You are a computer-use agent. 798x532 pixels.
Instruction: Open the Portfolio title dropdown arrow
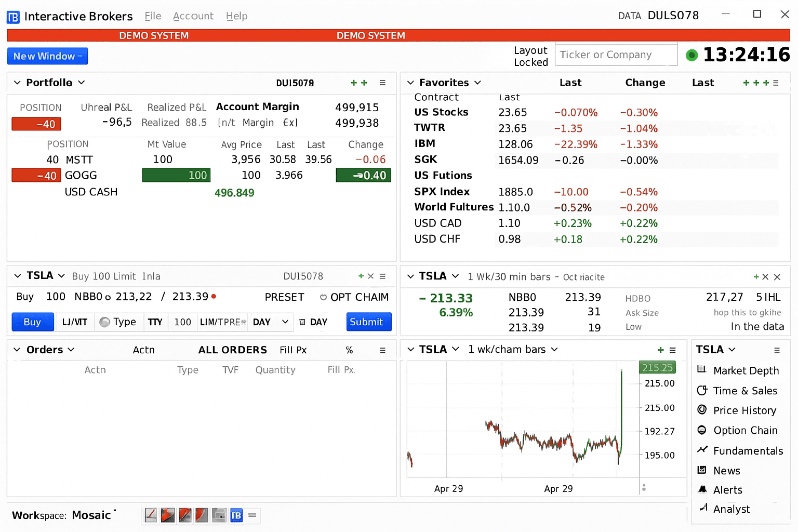pos(82,83)
